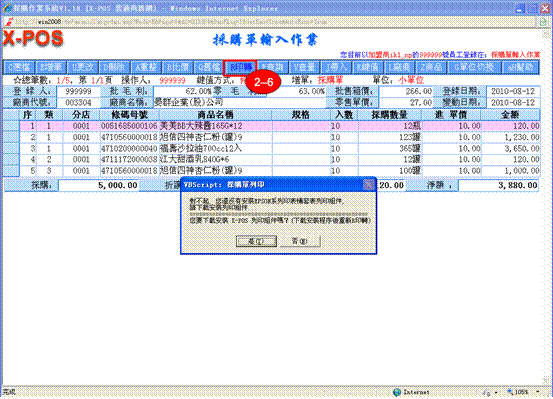Click the D刪除 toolbar button

[114, 67]
